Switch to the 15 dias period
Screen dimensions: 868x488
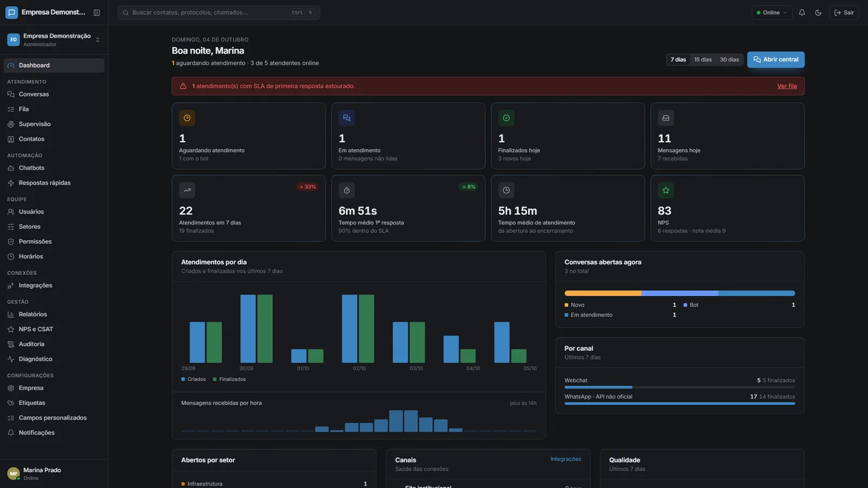(x=703, y=60)
